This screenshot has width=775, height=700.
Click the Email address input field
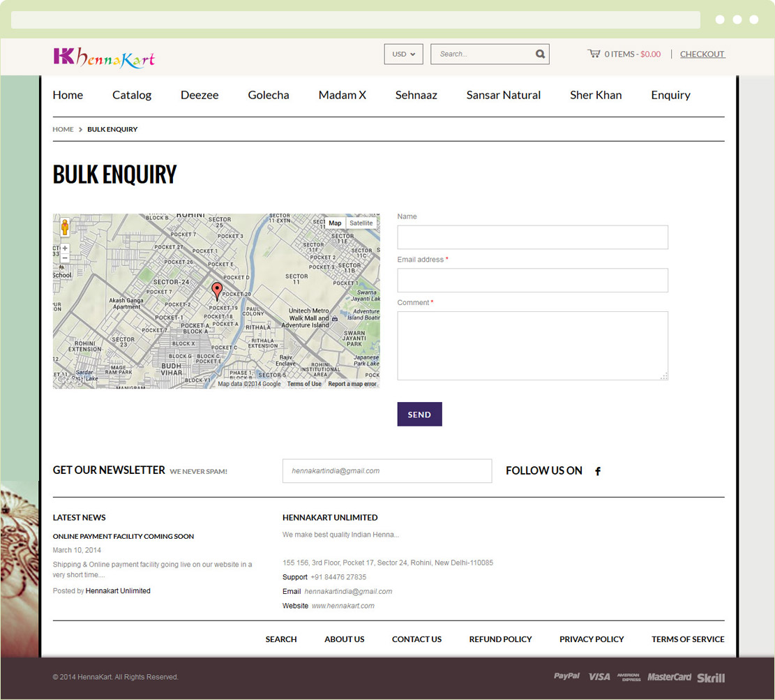532,281
